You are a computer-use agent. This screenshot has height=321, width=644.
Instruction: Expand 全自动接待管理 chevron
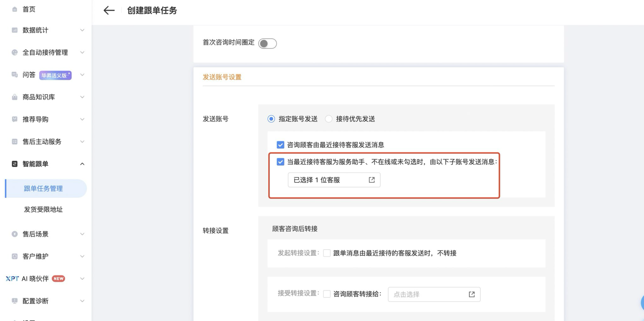click(82, 52)
